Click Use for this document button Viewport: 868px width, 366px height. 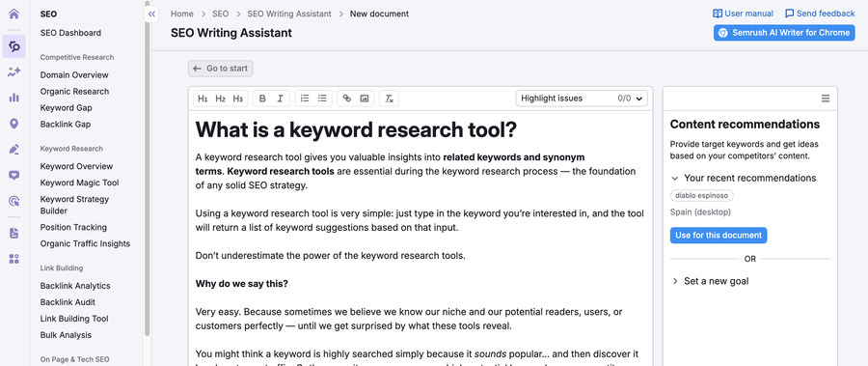pos(719,235)
